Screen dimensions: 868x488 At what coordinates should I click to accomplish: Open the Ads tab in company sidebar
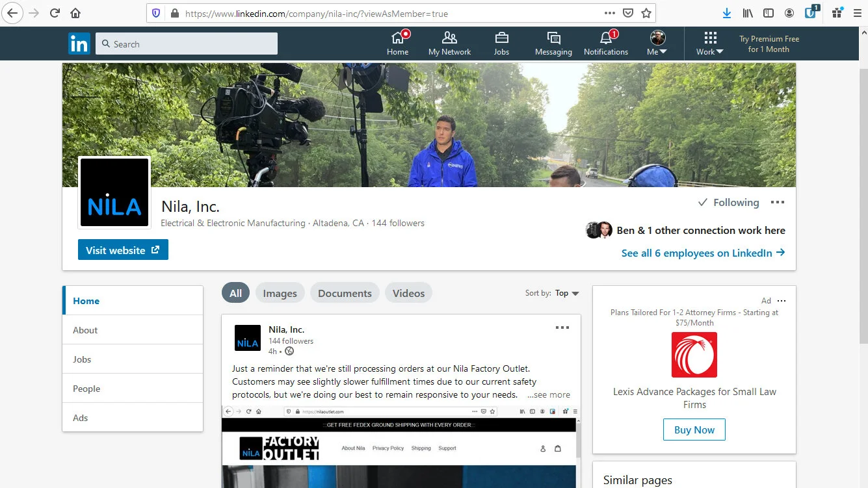(133, 418)
